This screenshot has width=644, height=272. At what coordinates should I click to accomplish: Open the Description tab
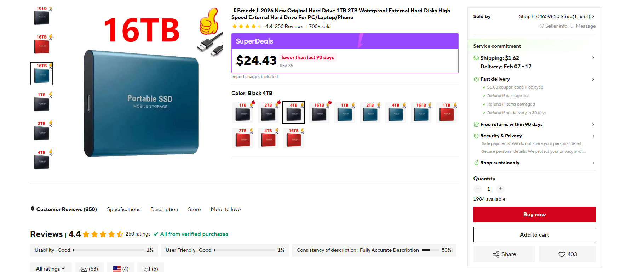[x=164, y=209]
